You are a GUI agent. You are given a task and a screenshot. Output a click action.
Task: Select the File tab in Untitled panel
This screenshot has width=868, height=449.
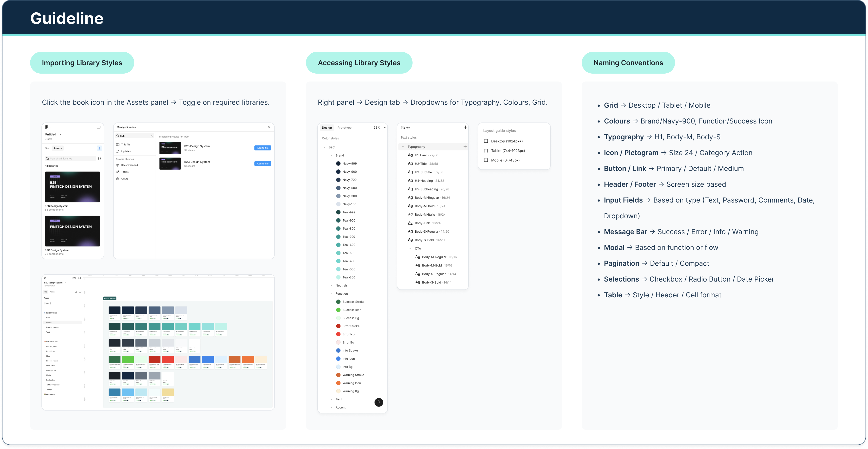[x=47, y=148]
